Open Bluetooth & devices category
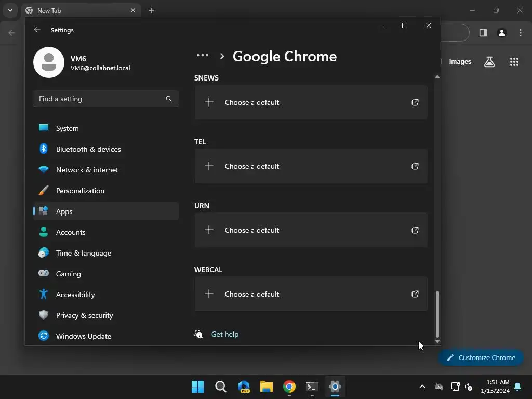The image size is (532, 399). click(106, 149)
